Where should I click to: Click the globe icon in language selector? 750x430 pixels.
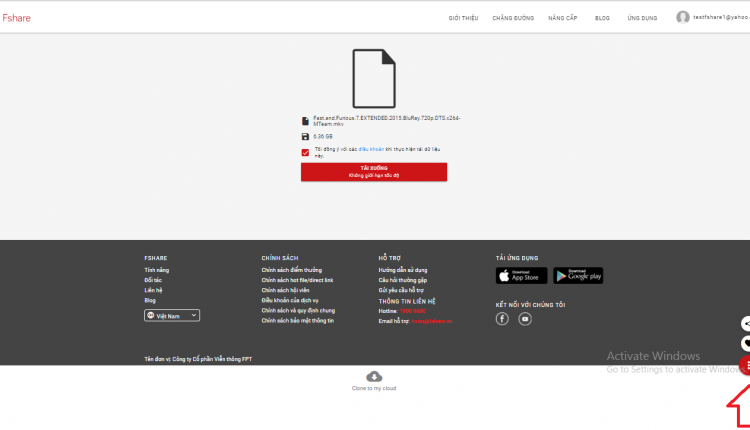pos(151,316)
